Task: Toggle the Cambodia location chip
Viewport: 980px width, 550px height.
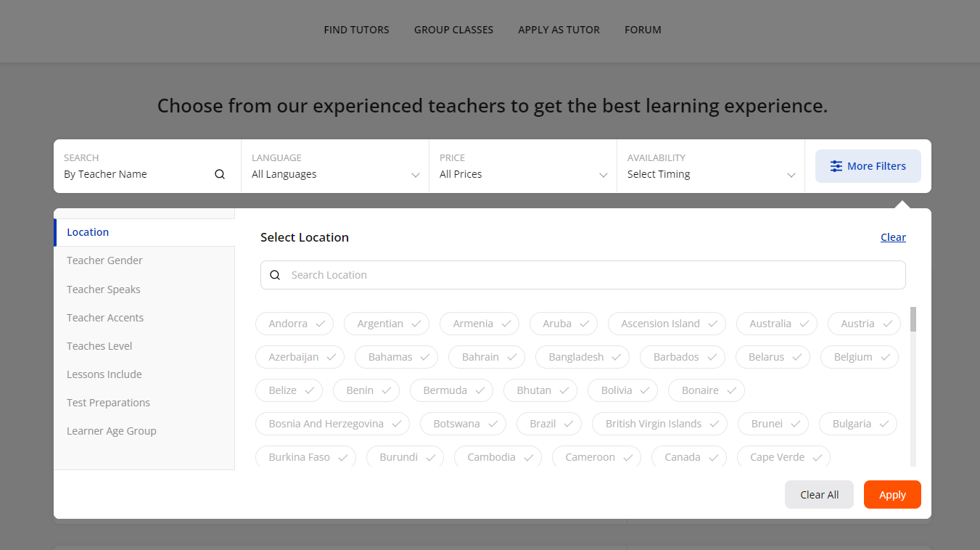Action: click(x=498, y=457)
